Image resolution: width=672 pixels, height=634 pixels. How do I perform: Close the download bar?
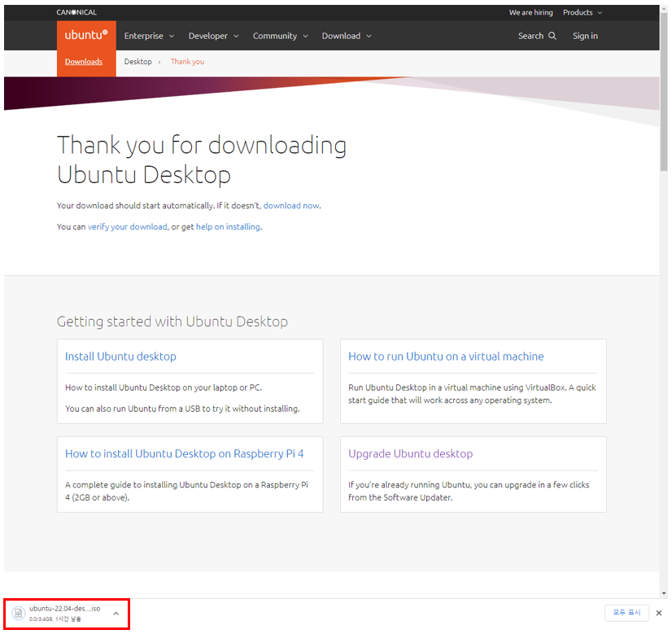tap(659, 613)
